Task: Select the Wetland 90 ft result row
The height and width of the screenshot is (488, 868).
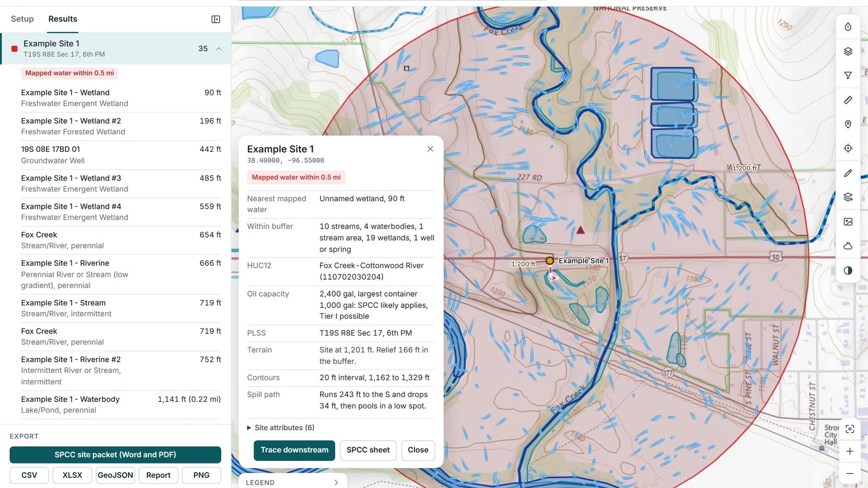Action: pyautogui.click(x=121, y=98)
